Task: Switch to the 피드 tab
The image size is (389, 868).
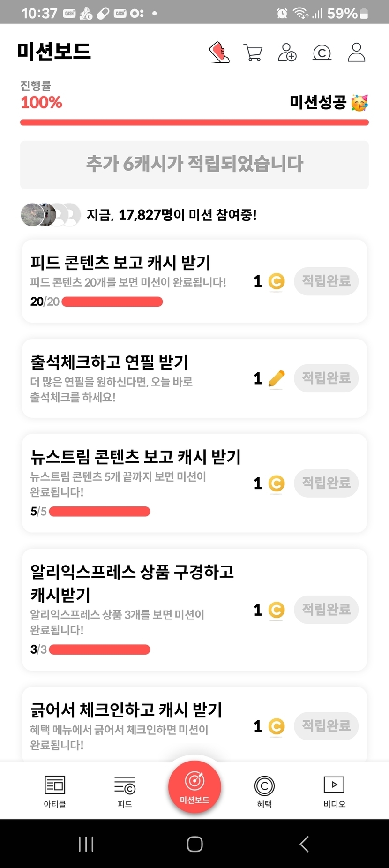Action: pos(125,791)
